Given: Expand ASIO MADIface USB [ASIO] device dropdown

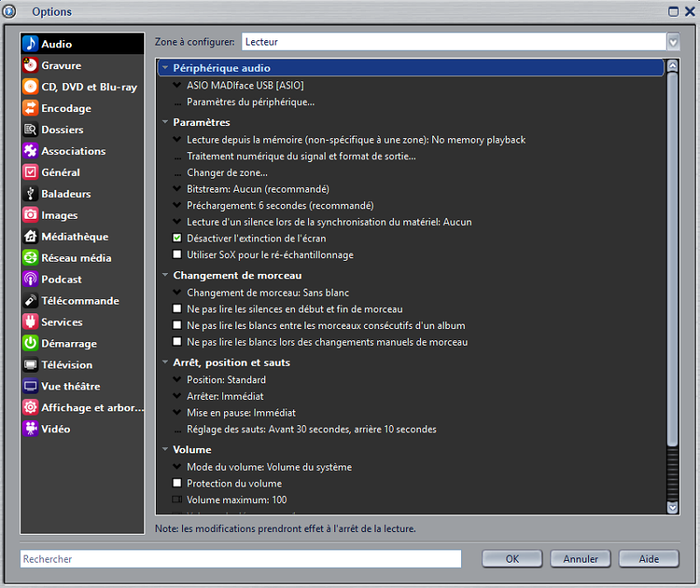Looking at the screenshot, I should pyautogui.click(x=178, y=85).
